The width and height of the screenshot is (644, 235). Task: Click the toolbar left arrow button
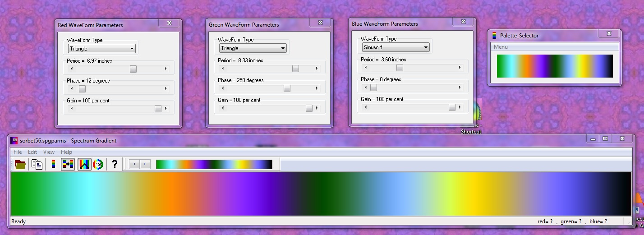point(134,164)
